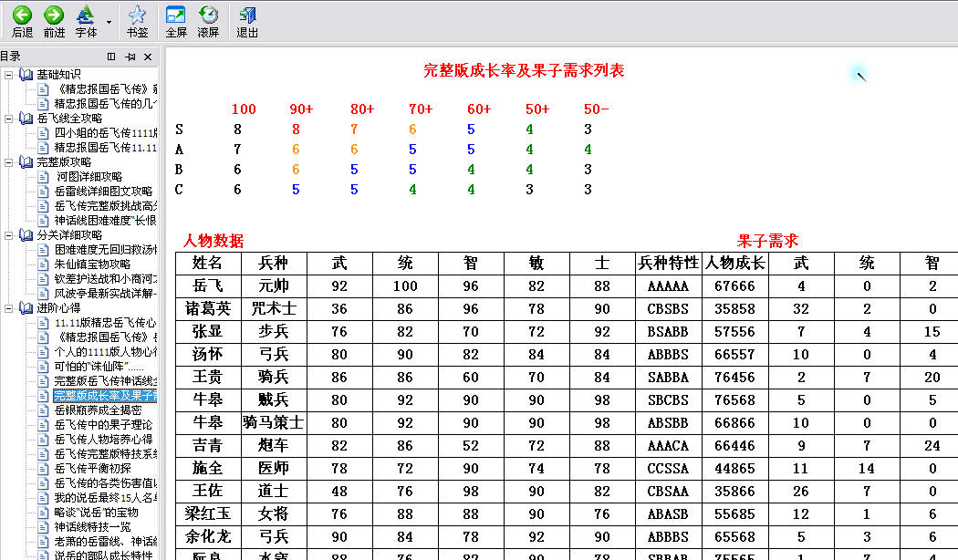Click the 后退 back arrow icon
Viewport: 958px width, 560px height.
(x=22, y=16)
